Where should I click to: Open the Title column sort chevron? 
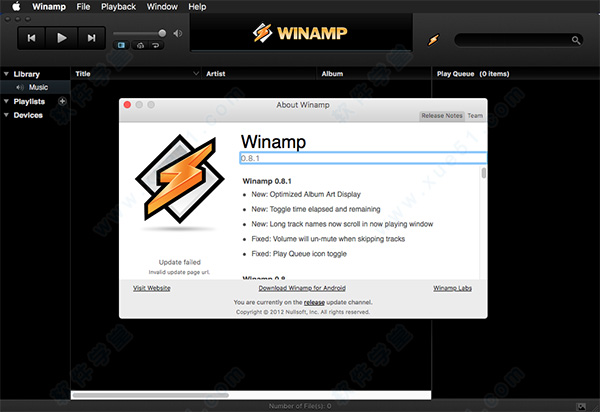point(196,73)
